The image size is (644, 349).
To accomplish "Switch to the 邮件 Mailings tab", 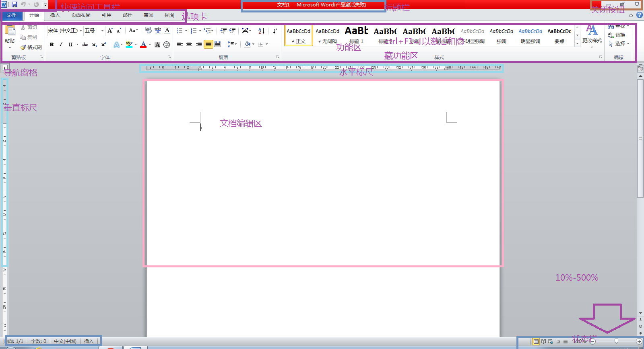I will (x=128, y=15).
